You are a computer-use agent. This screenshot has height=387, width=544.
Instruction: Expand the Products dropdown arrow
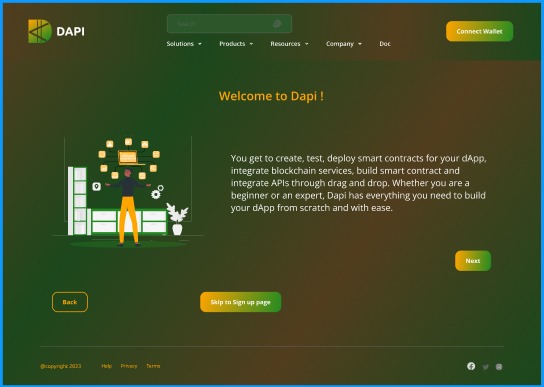click(x=251, y=44)
